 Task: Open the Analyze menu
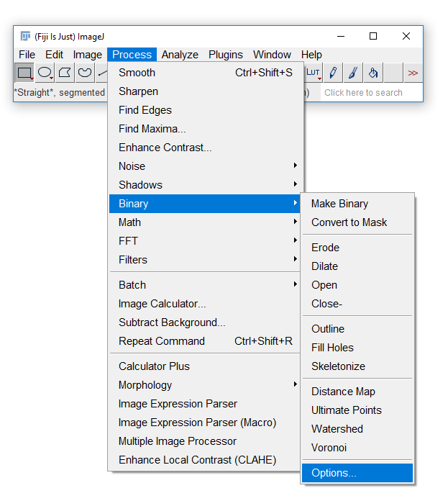180,55
